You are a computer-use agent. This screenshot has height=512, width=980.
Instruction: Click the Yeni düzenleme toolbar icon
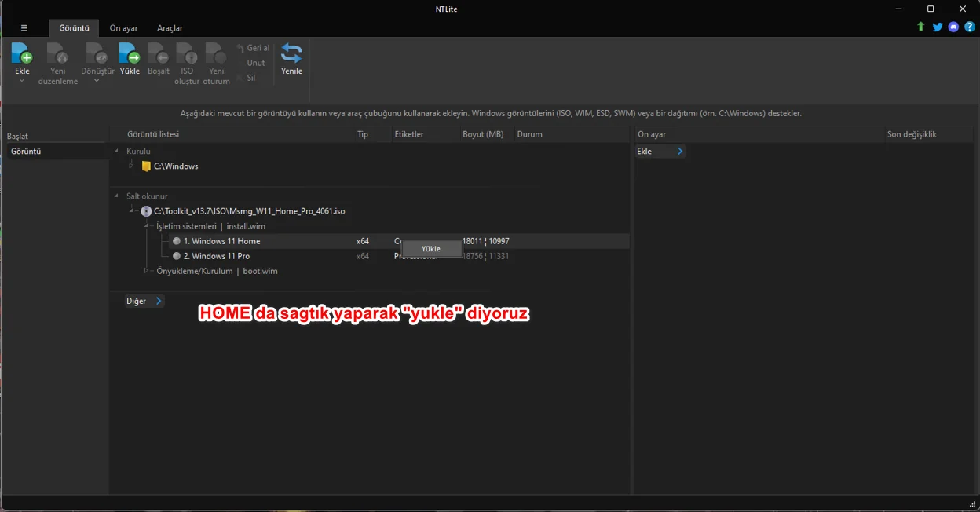click(x=58, y=53)
